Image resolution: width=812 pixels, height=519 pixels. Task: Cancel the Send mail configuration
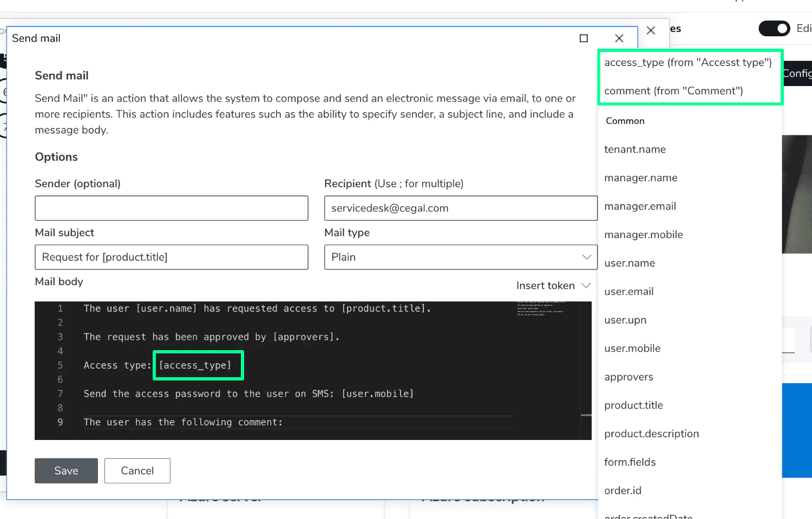pos(137,470)
